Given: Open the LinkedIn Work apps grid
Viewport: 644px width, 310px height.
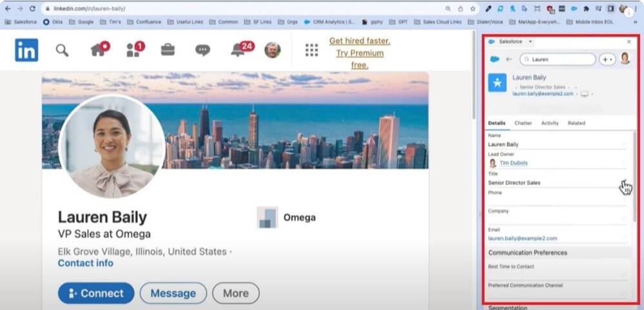Looking at the screenshot, I should (311, 50).
